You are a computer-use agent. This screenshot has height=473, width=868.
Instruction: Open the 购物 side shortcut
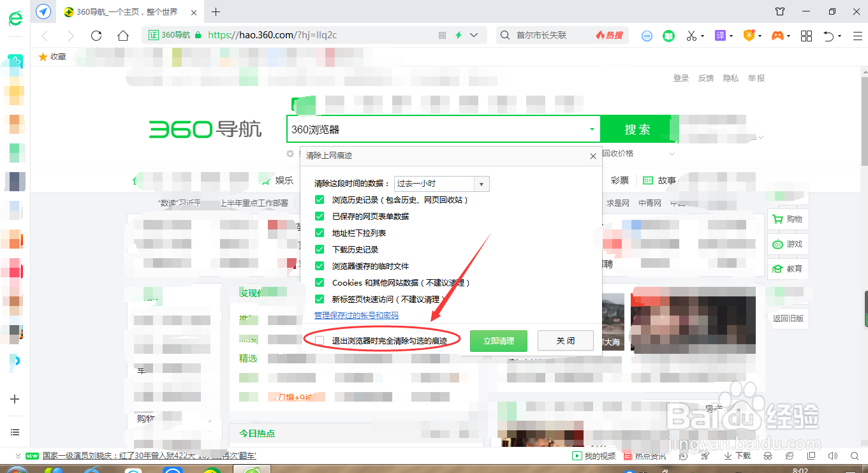[x=788, y=219]
